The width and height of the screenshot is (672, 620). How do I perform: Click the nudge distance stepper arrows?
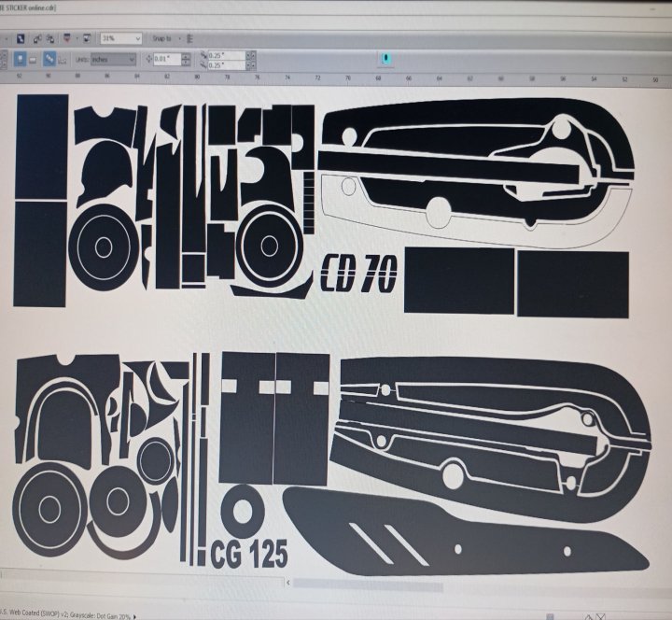(x=186, y=59)
